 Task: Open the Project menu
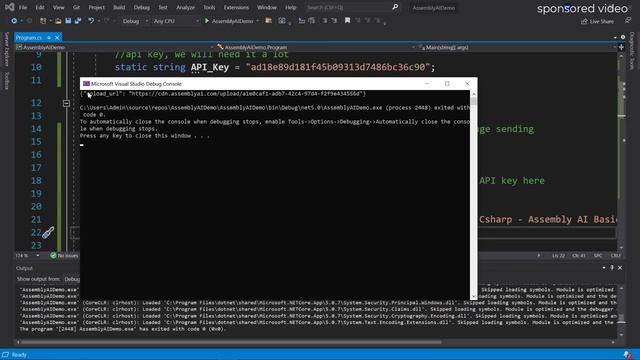click(97, 7)
